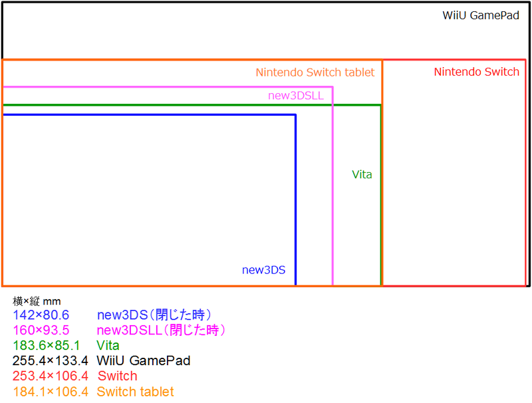Select the blue new3DS label inside the rectangle
The height and width of the screenshot is (403, 532).
click(263, 270)
